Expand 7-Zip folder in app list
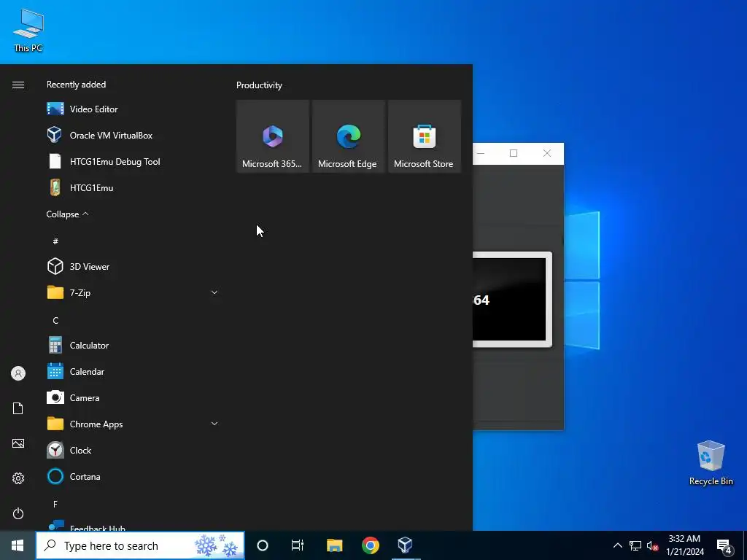Viewport: 747px width, 560px height. pos(133,293)
